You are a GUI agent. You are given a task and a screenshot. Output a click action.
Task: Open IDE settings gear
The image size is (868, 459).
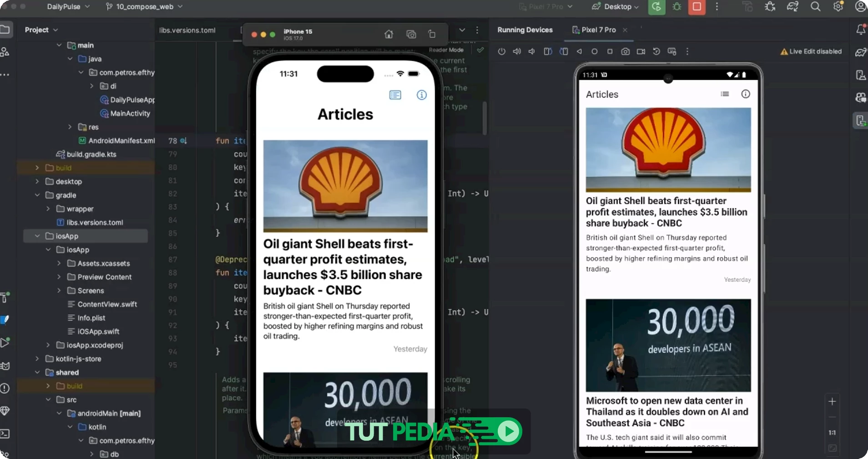[838, 7]
